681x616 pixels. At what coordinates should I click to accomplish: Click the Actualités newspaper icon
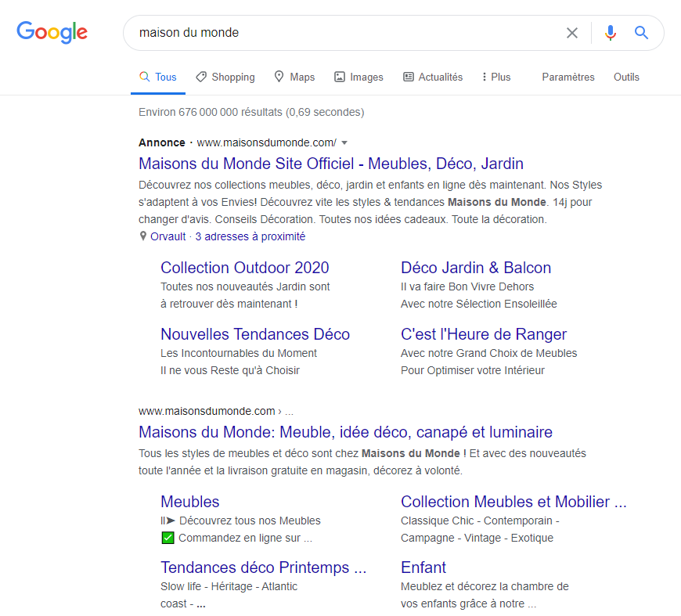409,77
